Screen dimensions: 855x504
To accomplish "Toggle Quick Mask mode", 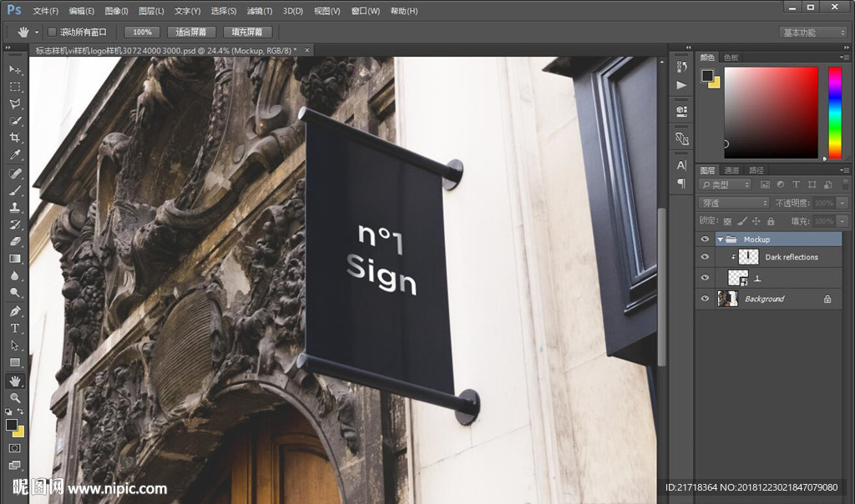I will click(x=15, y=448).
